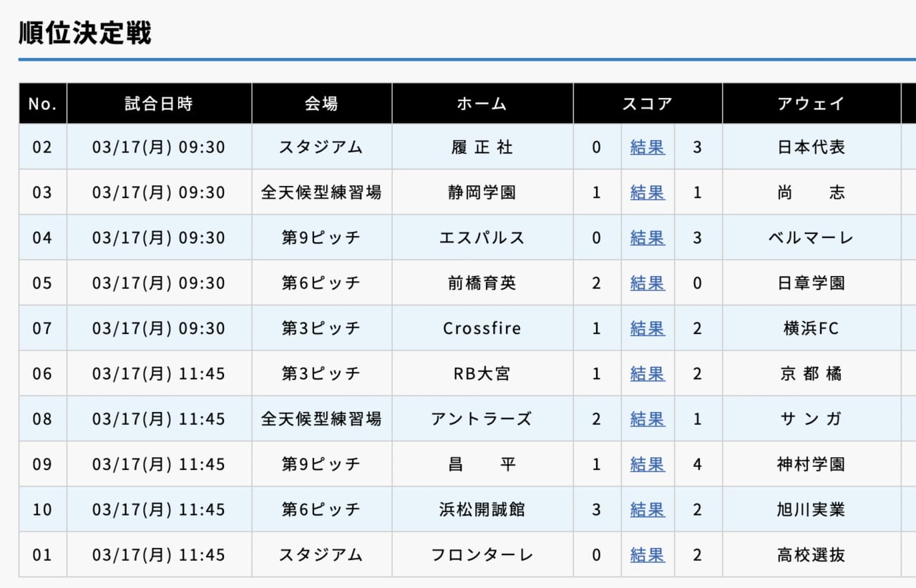Click 第9ピッチ venue in エスパルス row
This screenshot has width=916, height=588.
[321, 237]
